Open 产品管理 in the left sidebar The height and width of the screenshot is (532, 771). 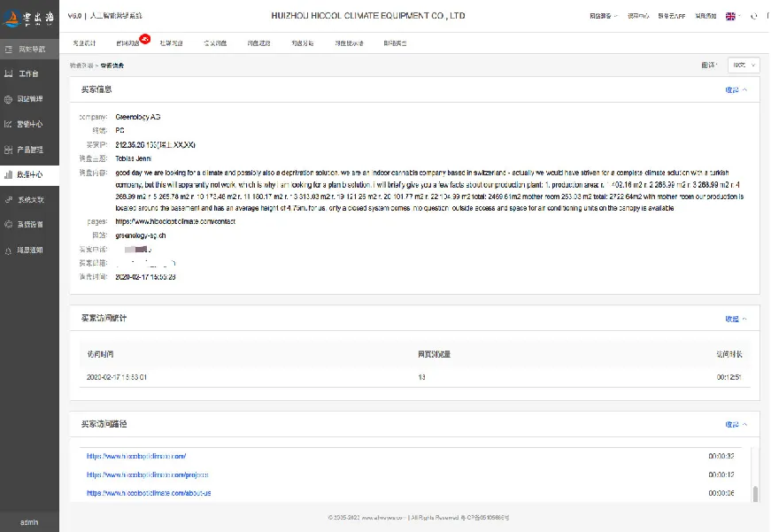(29, 150)
